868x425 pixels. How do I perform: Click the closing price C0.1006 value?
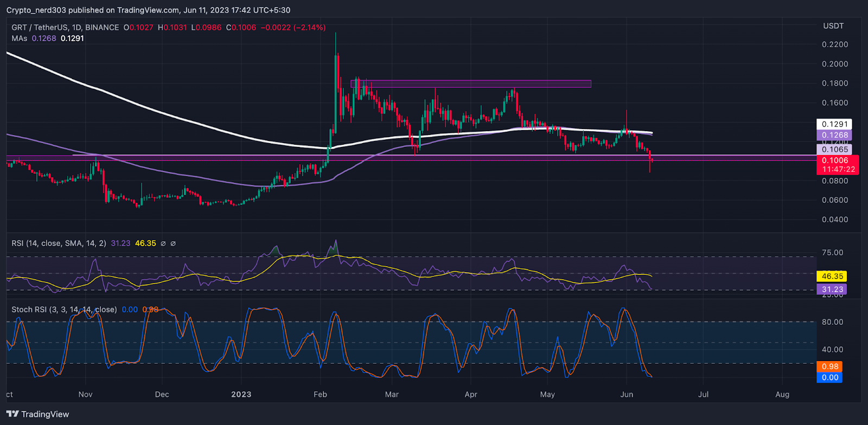coord(241,27)
